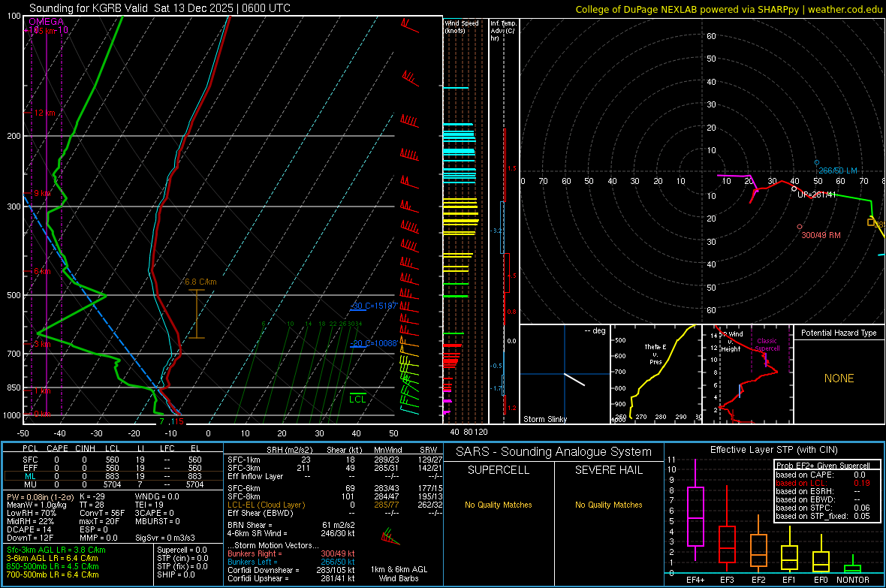Viewport: 886px width, 588px height.
Task: Click the Classic Supercell label
Action: tap(767, 345)
